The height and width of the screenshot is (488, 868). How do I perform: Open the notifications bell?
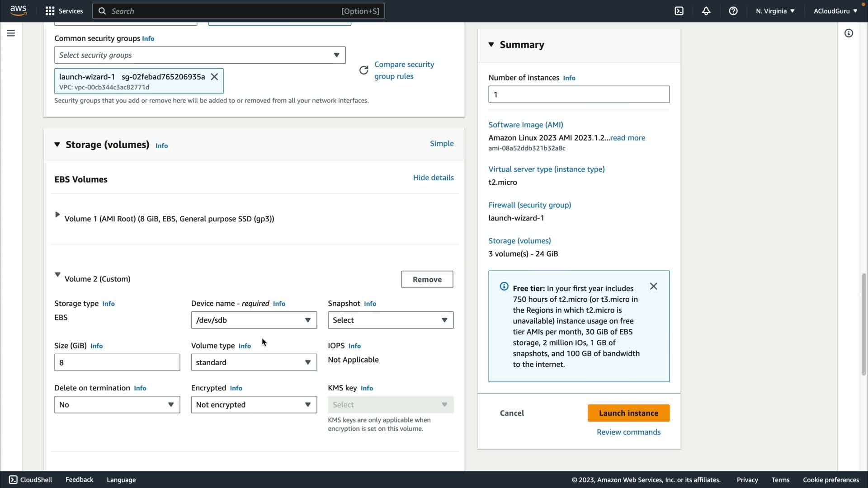click(x=706, y=11)
